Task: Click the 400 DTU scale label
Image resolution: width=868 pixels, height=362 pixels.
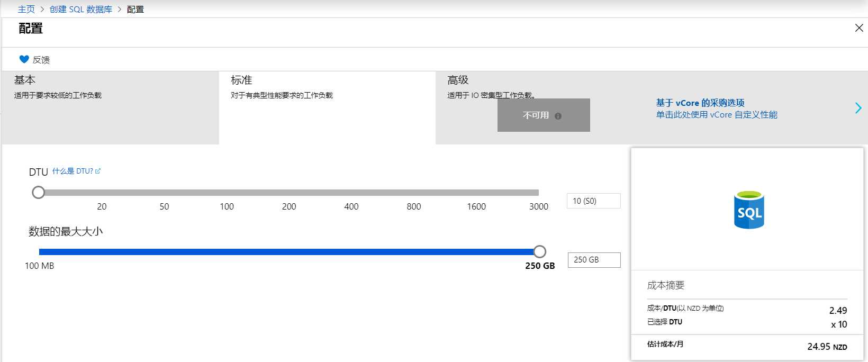Action: [x=351, y=206]
